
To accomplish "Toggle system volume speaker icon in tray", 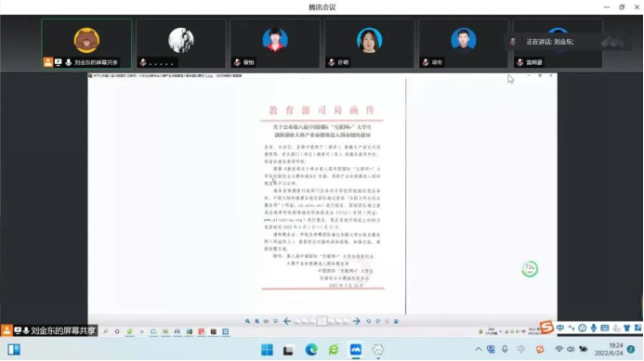I will pos(571,349).
